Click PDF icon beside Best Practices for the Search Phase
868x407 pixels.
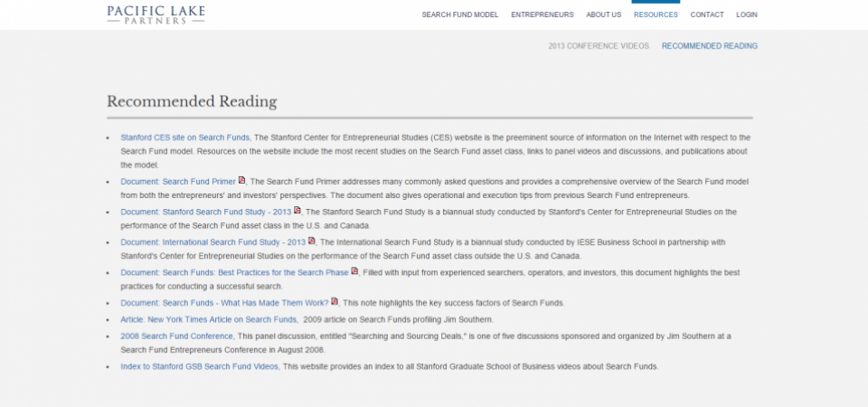[x=354, y=271]
